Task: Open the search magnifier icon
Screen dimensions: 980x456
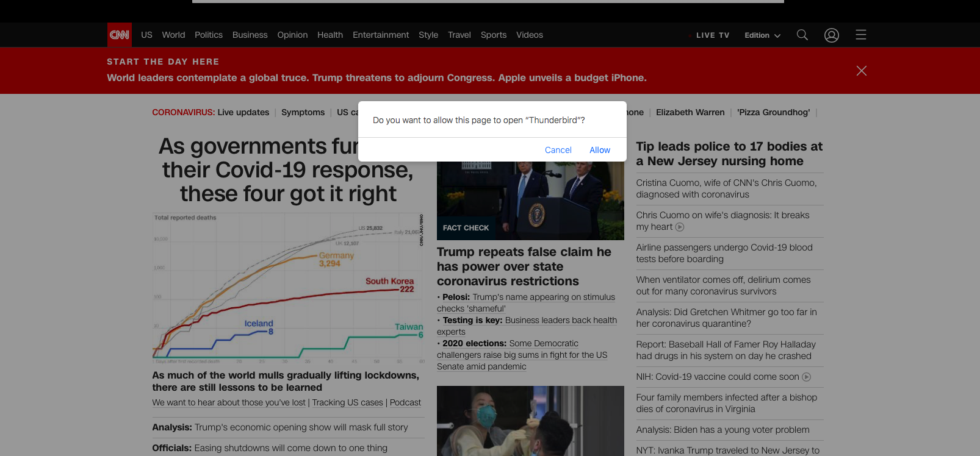Action: pyautogui.click(x=802, y=35)
